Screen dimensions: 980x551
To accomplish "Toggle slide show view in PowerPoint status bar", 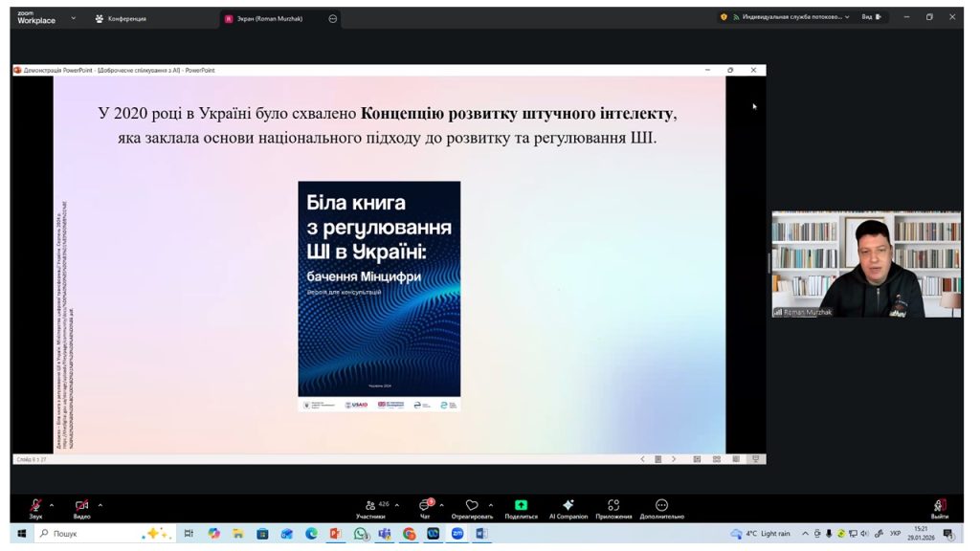I will [756, 459].
